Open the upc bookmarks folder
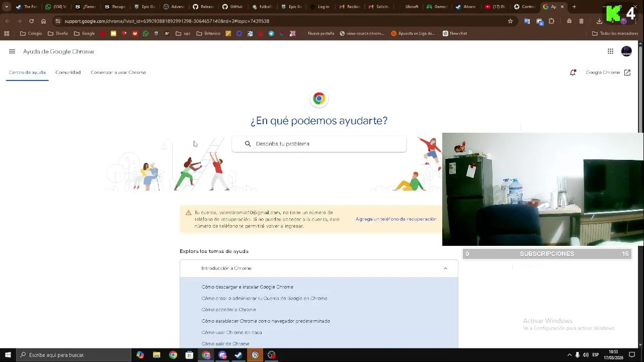Image resolution: width=644 pixels, height=362 pixels. 183,33
